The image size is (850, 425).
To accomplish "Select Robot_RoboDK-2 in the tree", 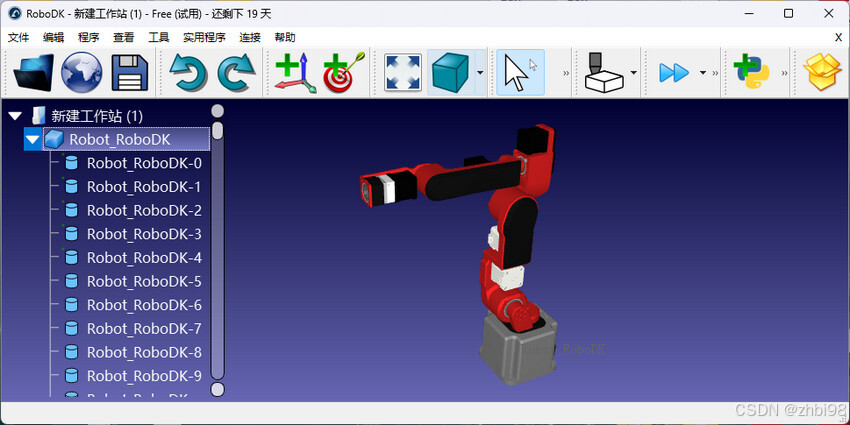I will coord(144,210).
